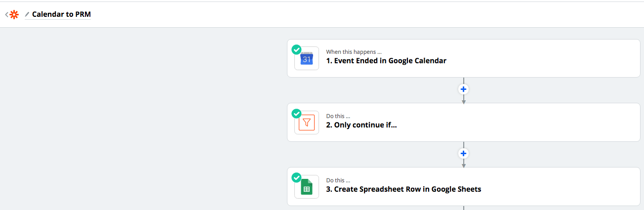Select the connector arrow below step 1

463,99
